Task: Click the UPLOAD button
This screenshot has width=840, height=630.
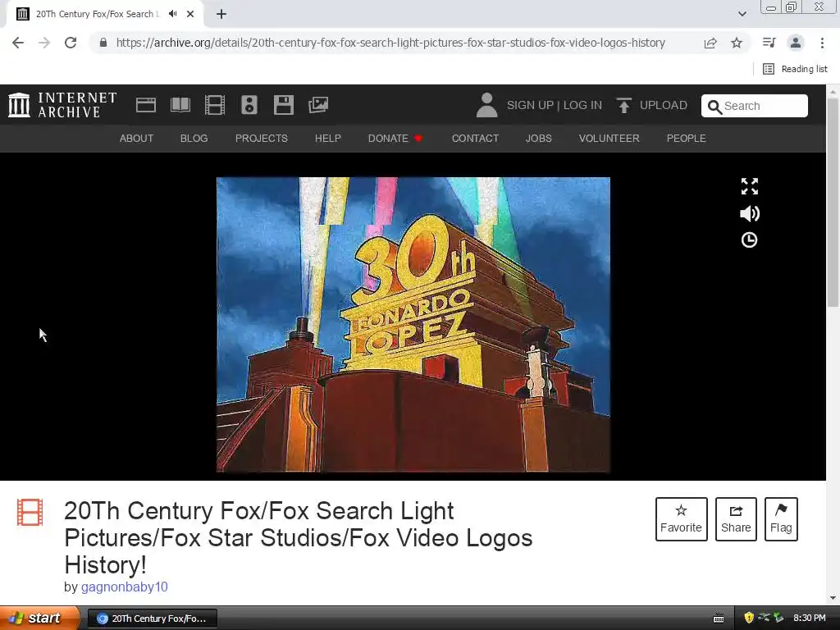Action: [652, 106]
